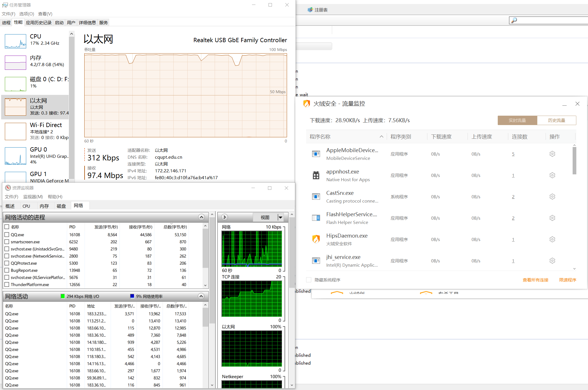Click the 注册表 cube icon
This screenshot has width=588, height=390.
310,10
